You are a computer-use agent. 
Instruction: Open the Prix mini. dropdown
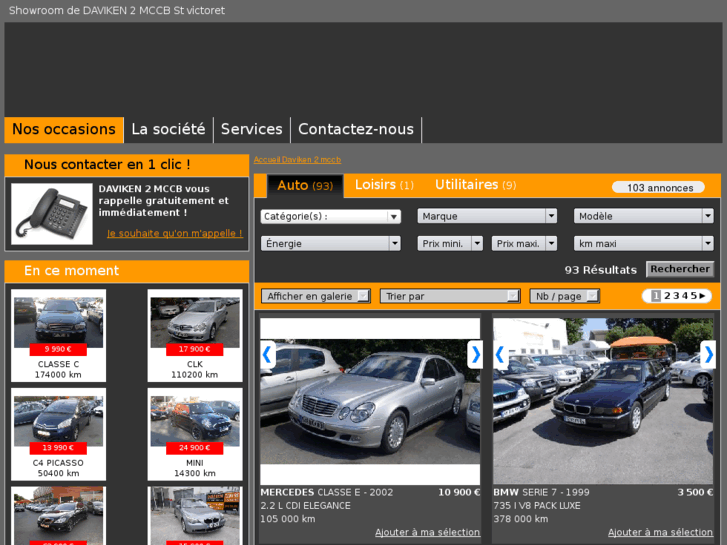(x=450, y=244)
